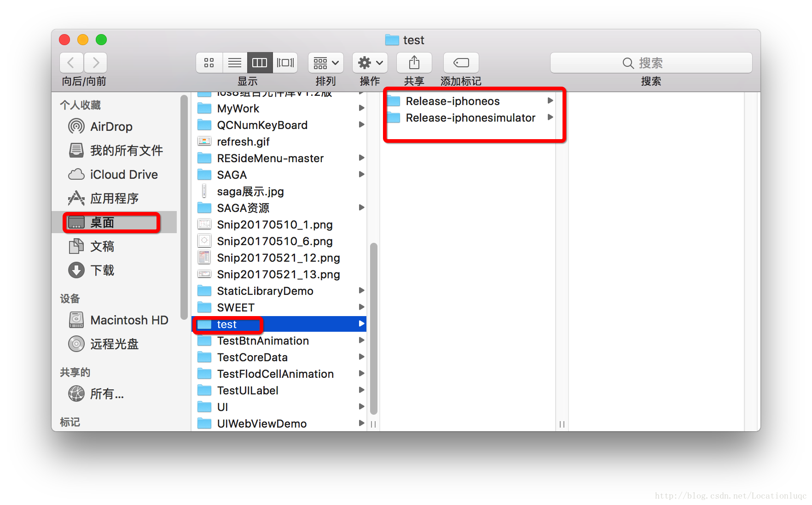Select the MyWork folder
812x505 pixels.
pos(279,109)
